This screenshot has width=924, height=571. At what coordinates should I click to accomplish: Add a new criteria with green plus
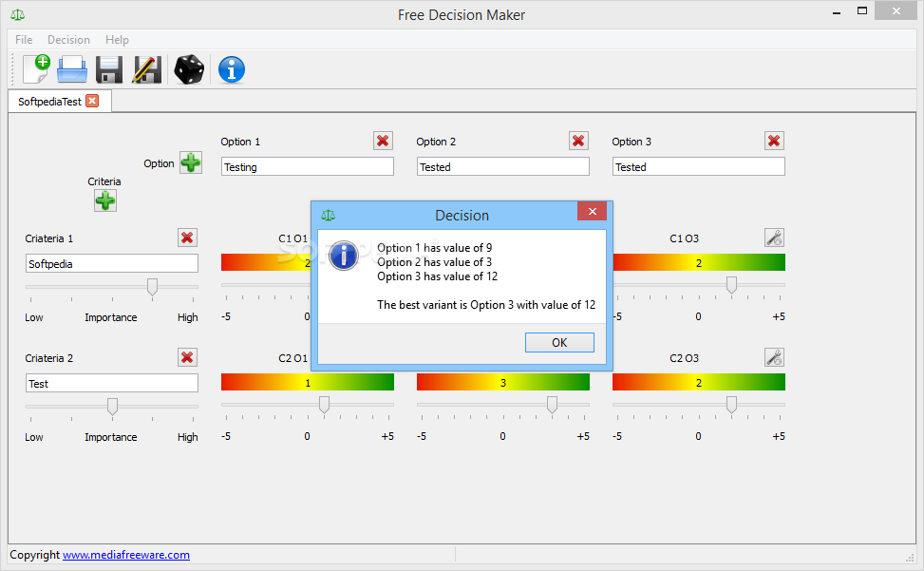point(104,200)
